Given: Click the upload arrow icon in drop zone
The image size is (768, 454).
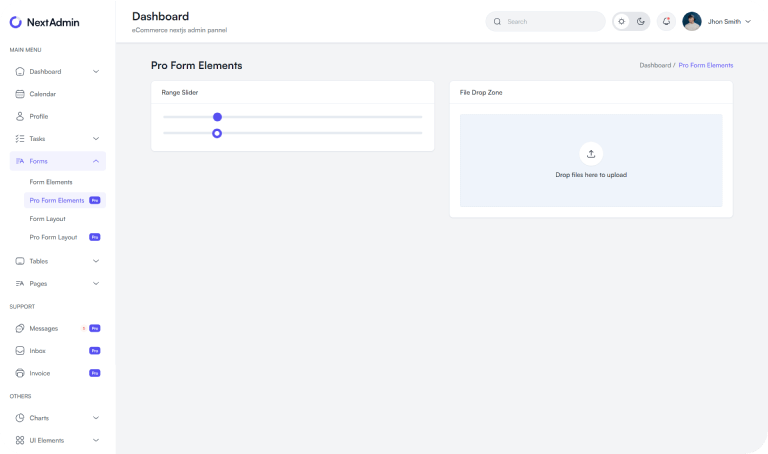Looking at the screenshot, I should coord(591,153).
